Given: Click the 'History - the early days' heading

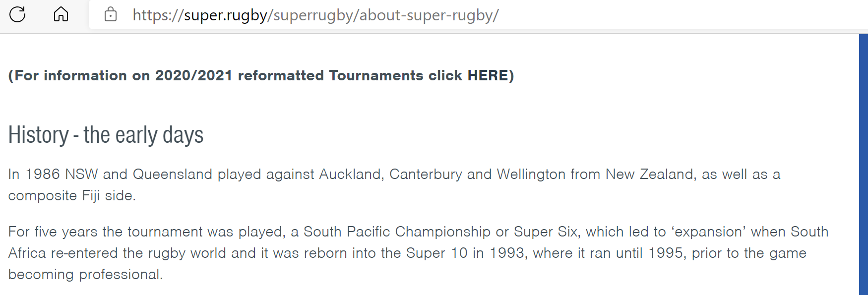Looking at the screenshot, I should 106,135.
